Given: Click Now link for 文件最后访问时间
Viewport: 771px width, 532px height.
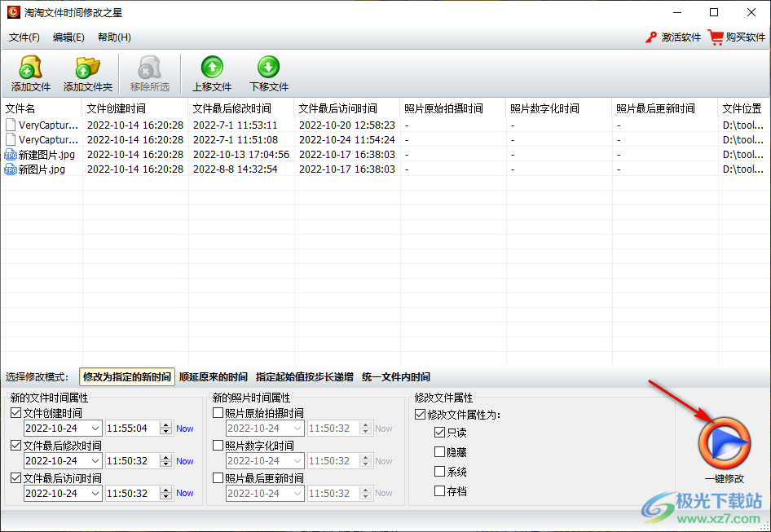Looking at the screenshot, I should 185,493.
